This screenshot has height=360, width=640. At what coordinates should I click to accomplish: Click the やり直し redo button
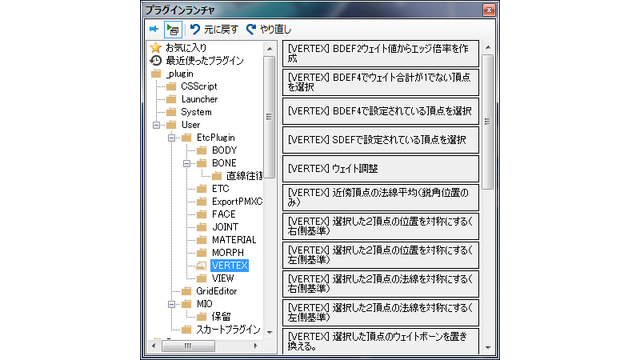[x=269, y=29]
